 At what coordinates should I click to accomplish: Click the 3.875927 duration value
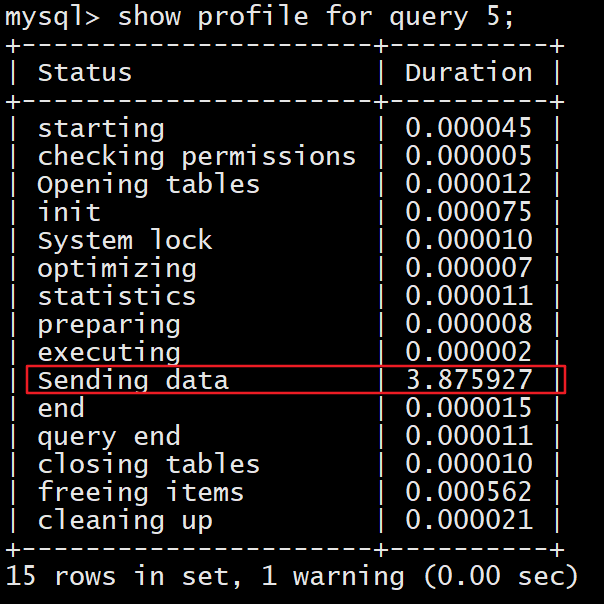click(468, 380)
